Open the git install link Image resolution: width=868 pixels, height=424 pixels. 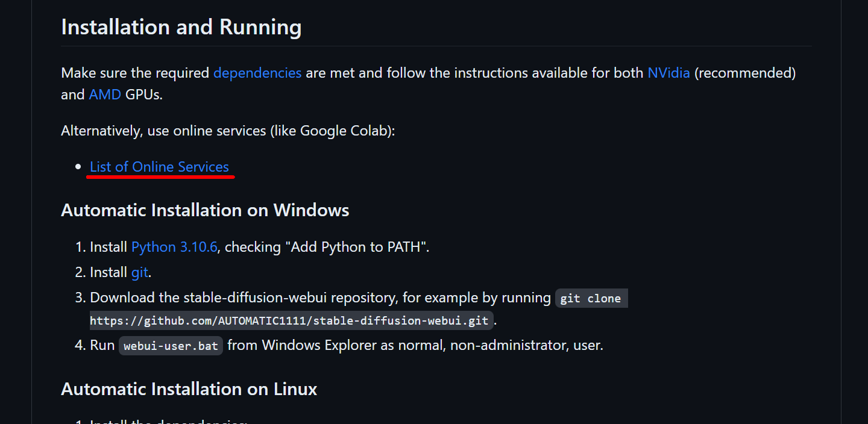[139, 272]
